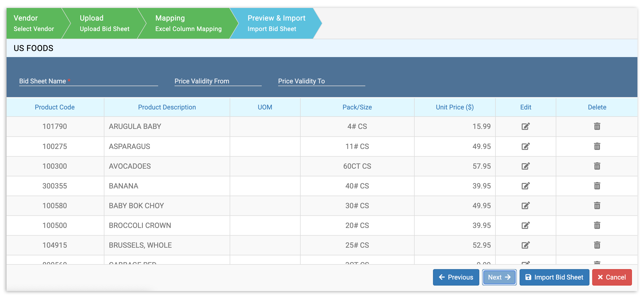Screen dimensions: 644x299
Task: Delete the BRUSSELS, WHOLE row
Action: click(x=597, y=245)
